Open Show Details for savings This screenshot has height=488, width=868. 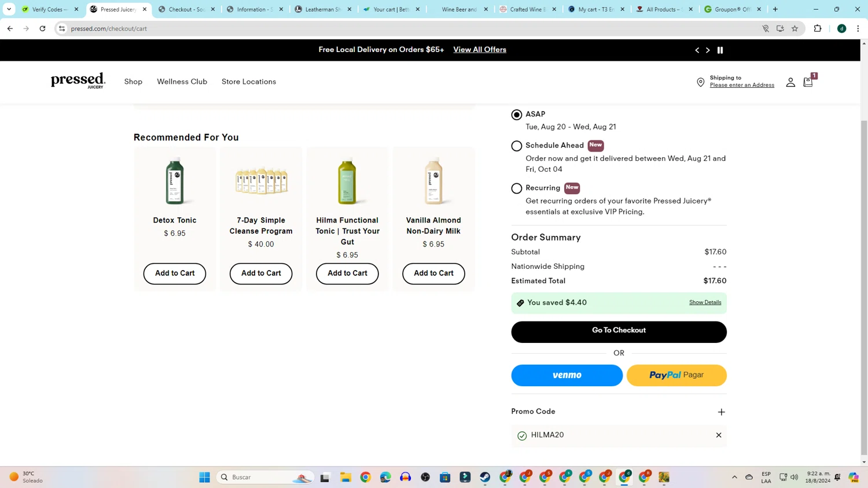click(x=705, y=302)
